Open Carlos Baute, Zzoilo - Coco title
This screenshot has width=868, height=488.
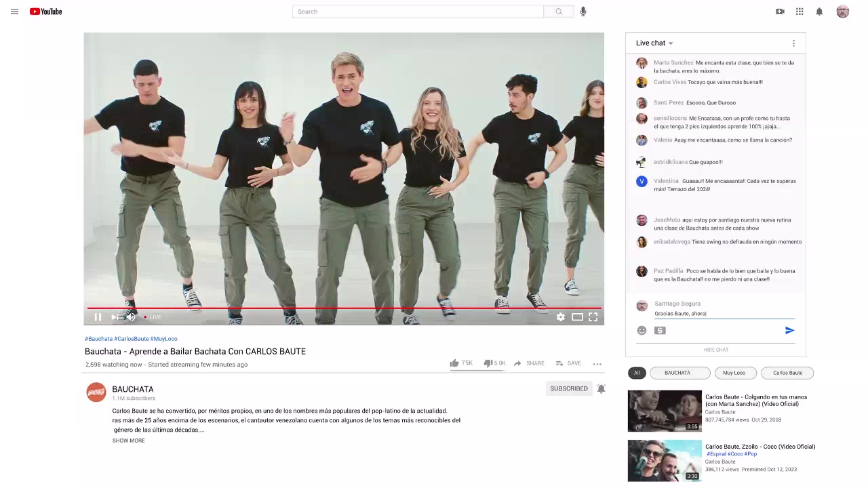pyautogui.click(x=760, y=447)
